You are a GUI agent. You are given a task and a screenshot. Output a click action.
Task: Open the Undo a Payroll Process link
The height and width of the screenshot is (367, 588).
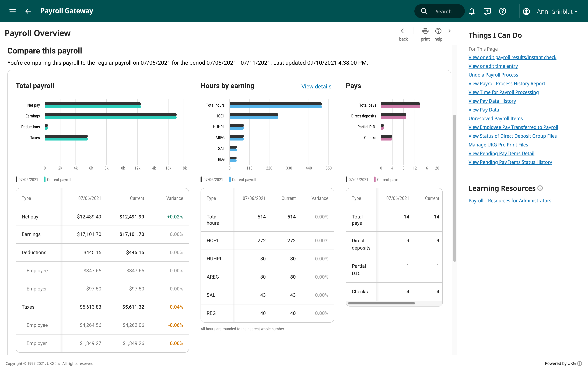(x=493, y=75)
